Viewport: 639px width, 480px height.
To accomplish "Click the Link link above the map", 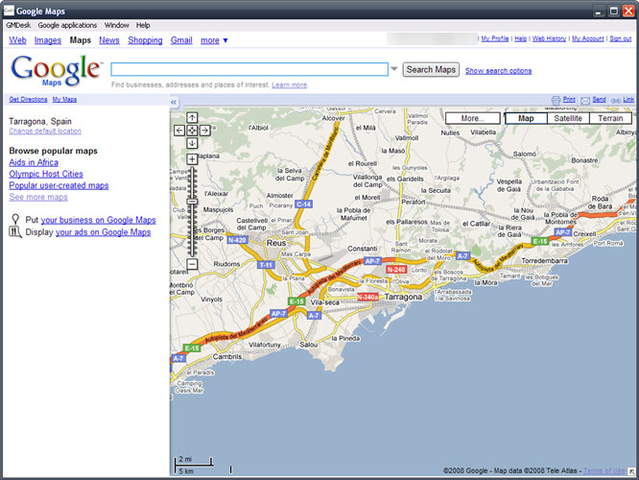I will pos(628,99).
